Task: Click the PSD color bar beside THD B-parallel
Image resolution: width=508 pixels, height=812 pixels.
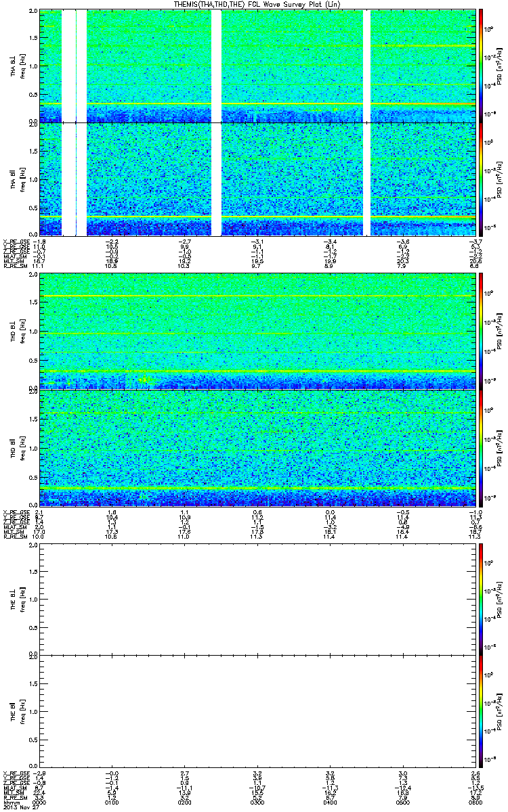Action: click(482, 447)
